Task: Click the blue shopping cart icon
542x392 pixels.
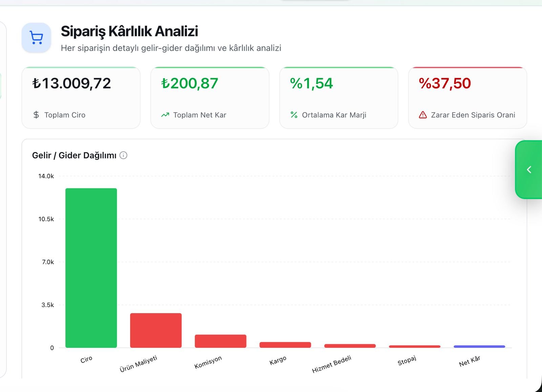Action: click(x=36, y=38)
